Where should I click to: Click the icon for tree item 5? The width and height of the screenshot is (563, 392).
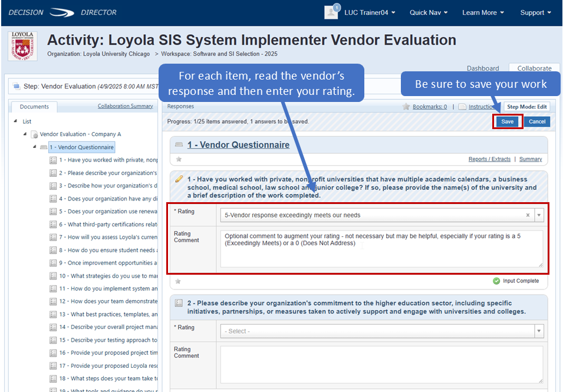(x=53, y=212)
